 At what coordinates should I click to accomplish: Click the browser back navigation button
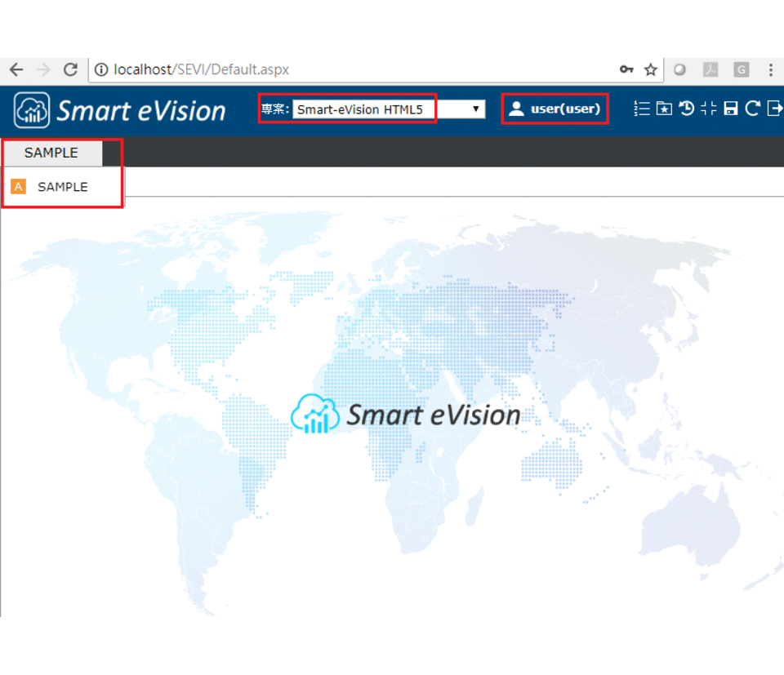point(16,70)
